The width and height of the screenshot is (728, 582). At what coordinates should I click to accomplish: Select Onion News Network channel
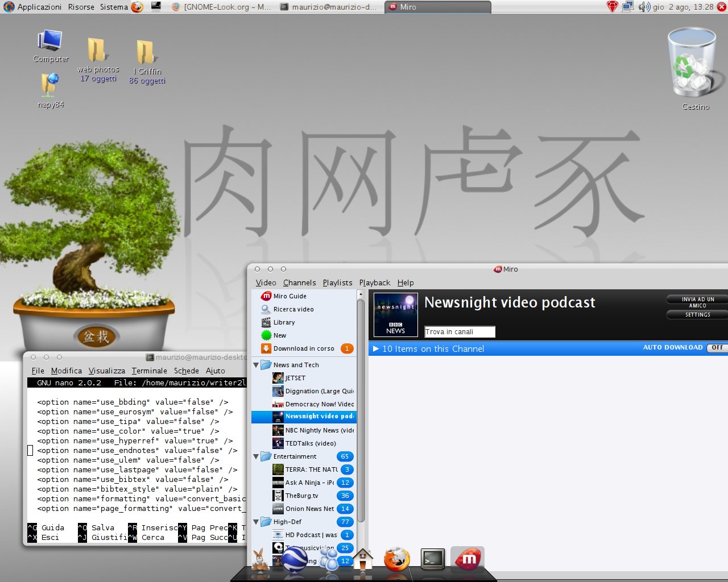303,509
